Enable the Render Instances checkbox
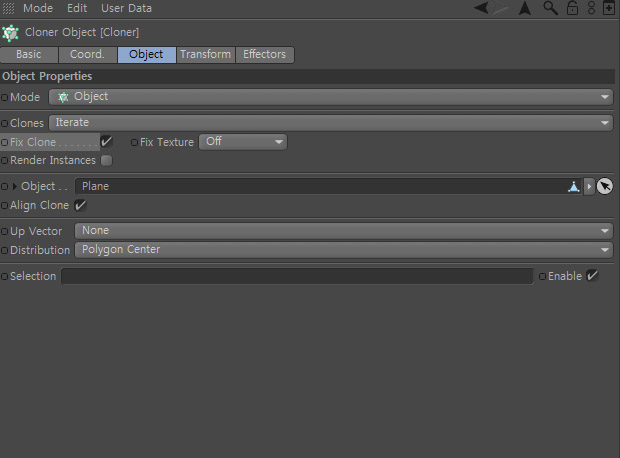Screen dimensions: 620x458 coord(106,160)
